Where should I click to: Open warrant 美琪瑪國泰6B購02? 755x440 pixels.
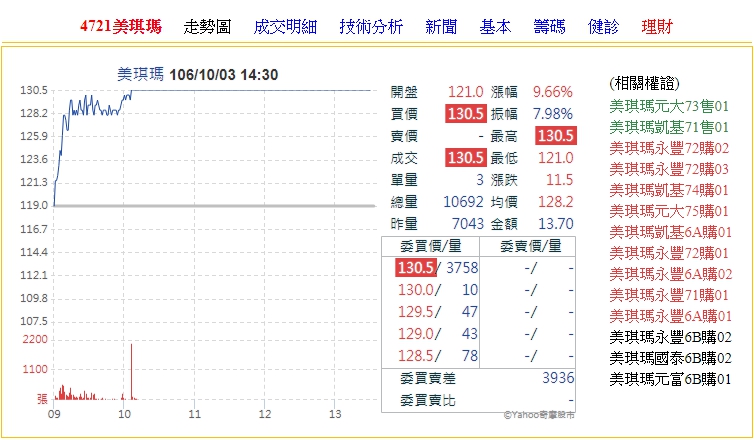(670, 358)
